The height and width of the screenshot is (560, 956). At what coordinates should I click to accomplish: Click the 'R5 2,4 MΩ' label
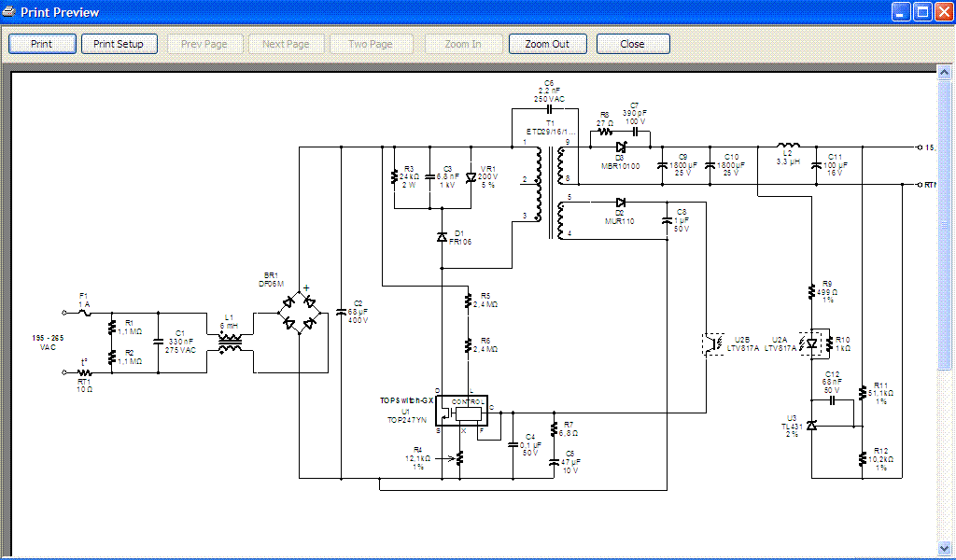[485, 300]
